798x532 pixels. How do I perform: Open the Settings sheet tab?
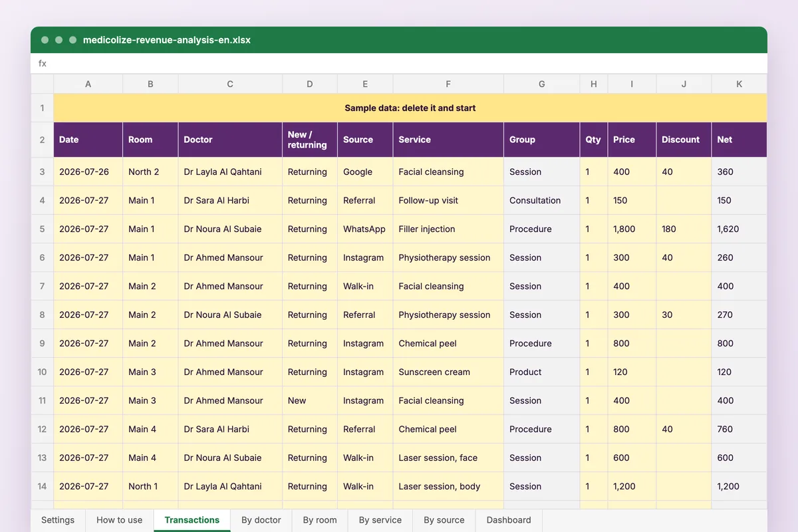tap(58, 520)
